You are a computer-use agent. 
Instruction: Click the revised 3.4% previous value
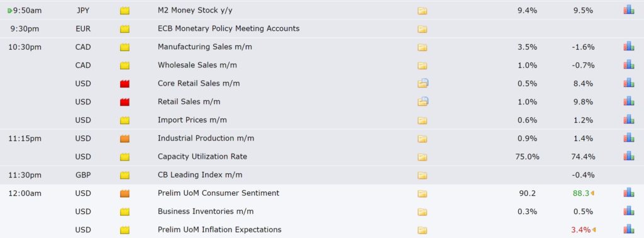[580, 230]
